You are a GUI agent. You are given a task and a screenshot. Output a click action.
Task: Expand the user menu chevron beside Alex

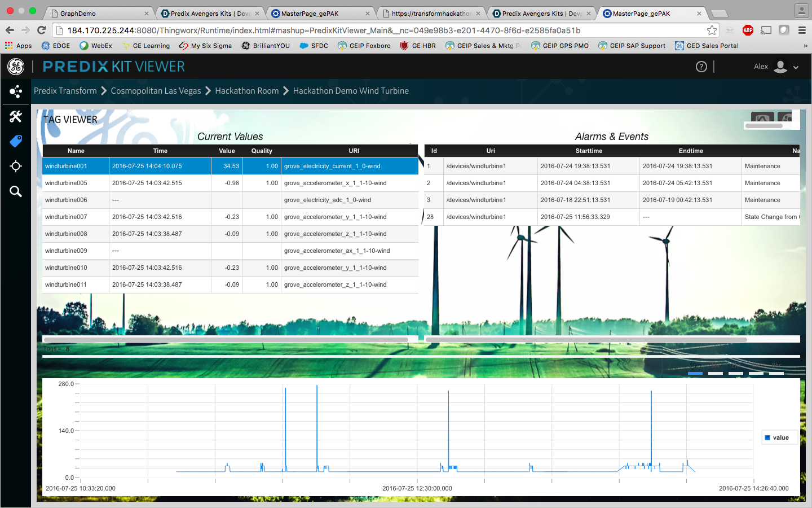[x=796, y=67]
